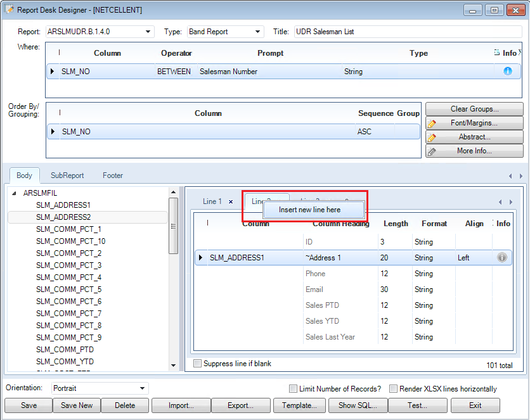Toggle Suppress line if blank checkbox
This screenshot has height=420, width=530.
[197, 363]
